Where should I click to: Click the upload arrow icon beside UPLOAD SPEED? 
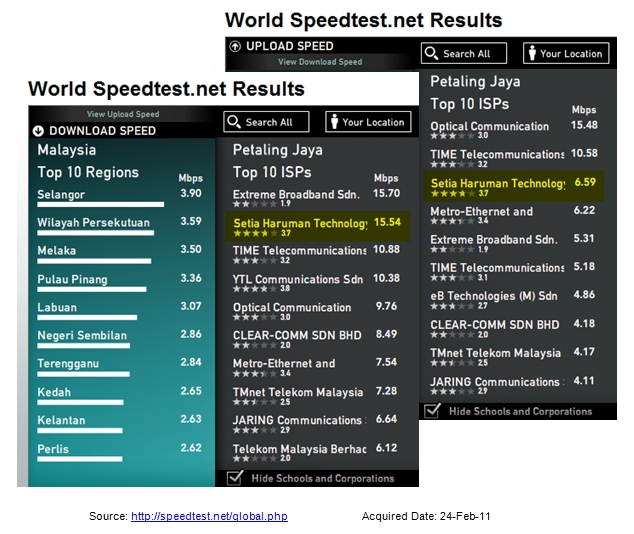(235, 46)
